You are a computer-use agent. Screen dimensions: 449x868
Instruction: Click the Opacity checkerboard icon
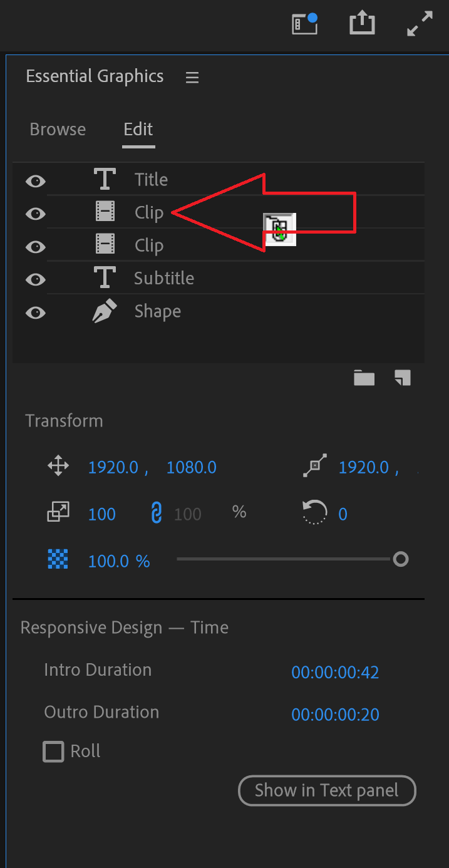(58, 560)
